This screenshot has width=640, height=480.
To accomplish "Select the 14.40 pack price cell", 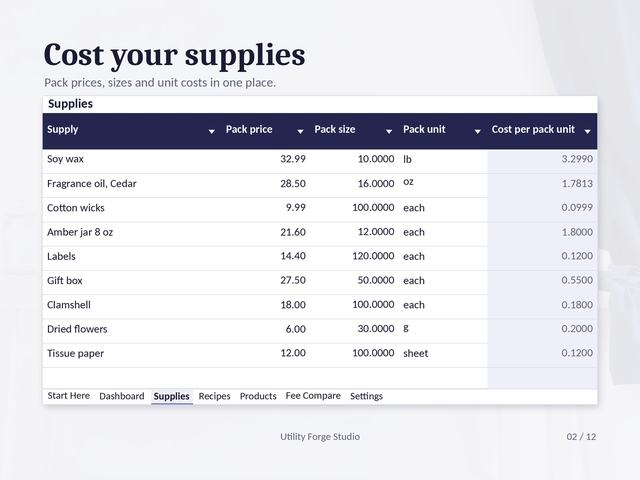I will pos(266,256).
